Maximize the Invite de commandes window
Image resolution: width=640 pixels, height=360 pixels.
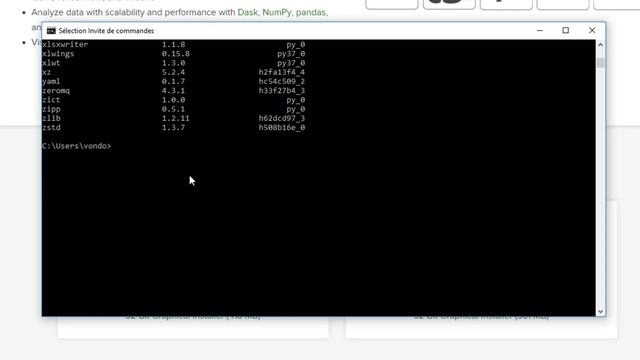[565, 30]
